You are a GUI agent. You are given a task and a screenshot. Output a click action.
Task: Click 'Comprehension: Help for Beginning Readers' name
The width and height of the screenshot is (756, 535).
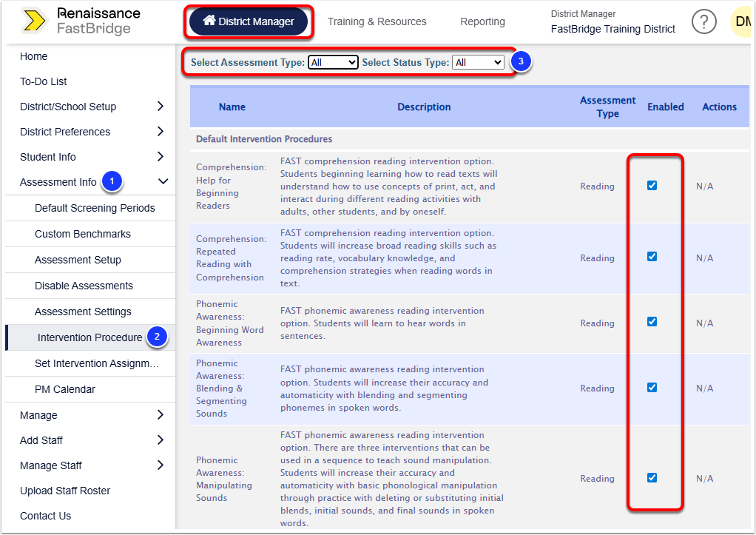click(231, 186)
